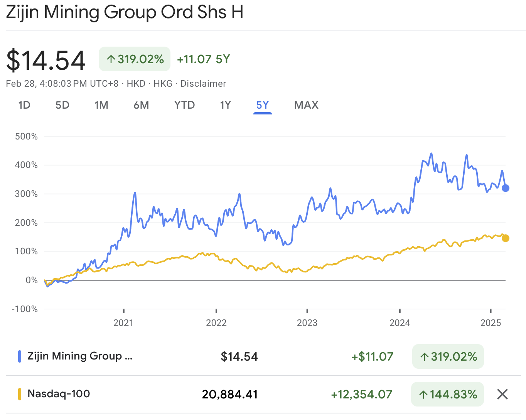Select the 1Y time range tab
Image resolution: width=526 pixels, height=420 pixels.
pyautogui.click(x=225, y=105)
